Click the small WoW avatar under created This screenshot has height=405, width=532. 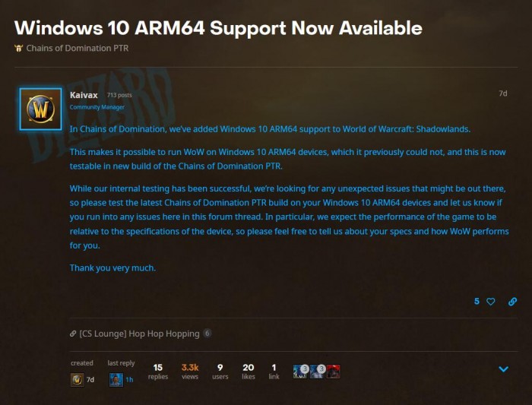77,380
